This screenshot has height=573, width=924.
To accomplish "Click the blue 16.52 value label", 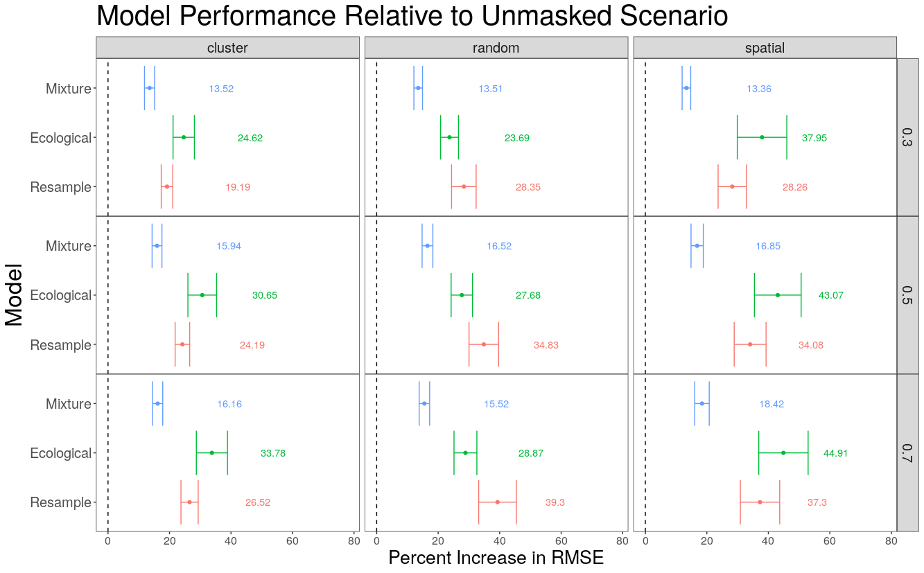I will [x=499, y=246].
